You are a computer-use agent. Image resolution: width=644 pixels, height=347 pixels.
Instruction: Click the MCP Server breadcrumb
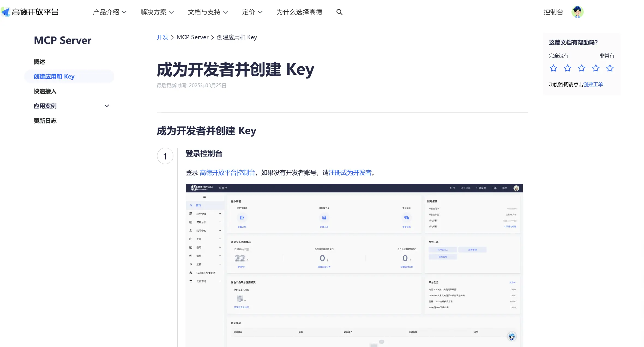pyautogui.click(x=192, y=37)
